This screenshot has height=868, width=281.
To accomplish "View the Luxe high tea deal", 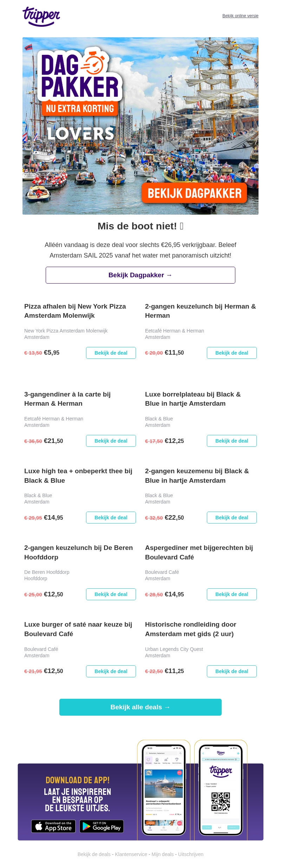I will pos(111,518).
